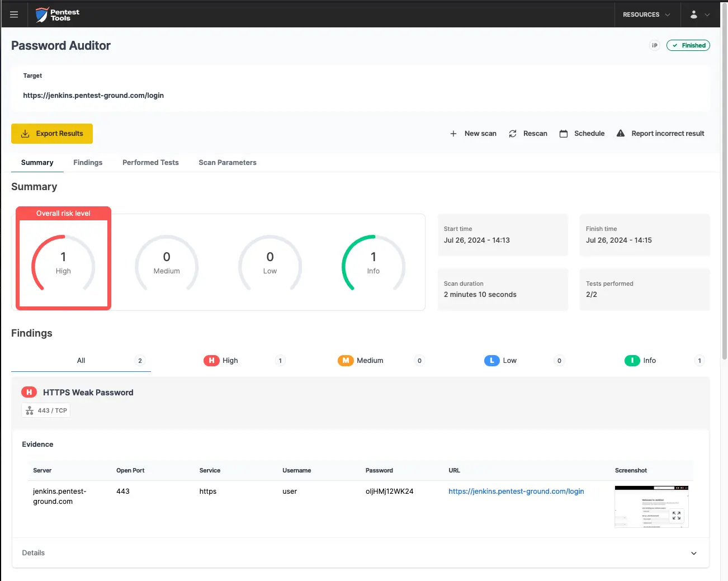Click the H badge next to HTTPS Weak Password
Viewport: 728px width, 581px height.
[x=29, y=393]
